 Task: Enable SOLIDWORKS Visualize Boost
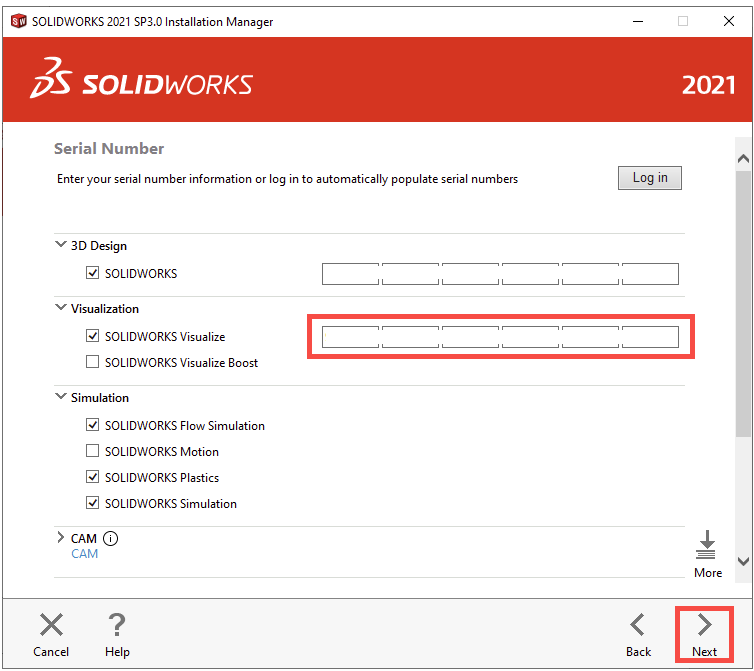tap(93, 363)
